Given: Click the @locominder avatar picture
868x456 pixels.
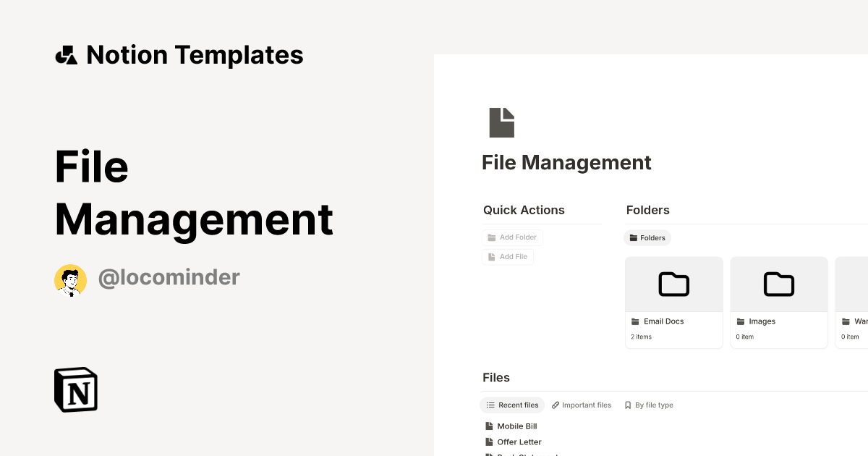Looking at the screenshot, I should point(70,279).
